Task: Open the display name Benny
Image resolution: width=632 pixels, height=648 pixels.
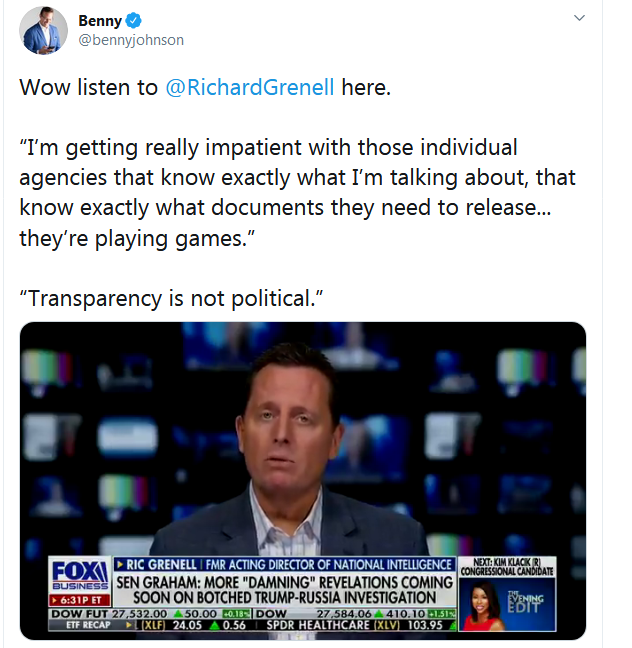Action: coord(100,20)
